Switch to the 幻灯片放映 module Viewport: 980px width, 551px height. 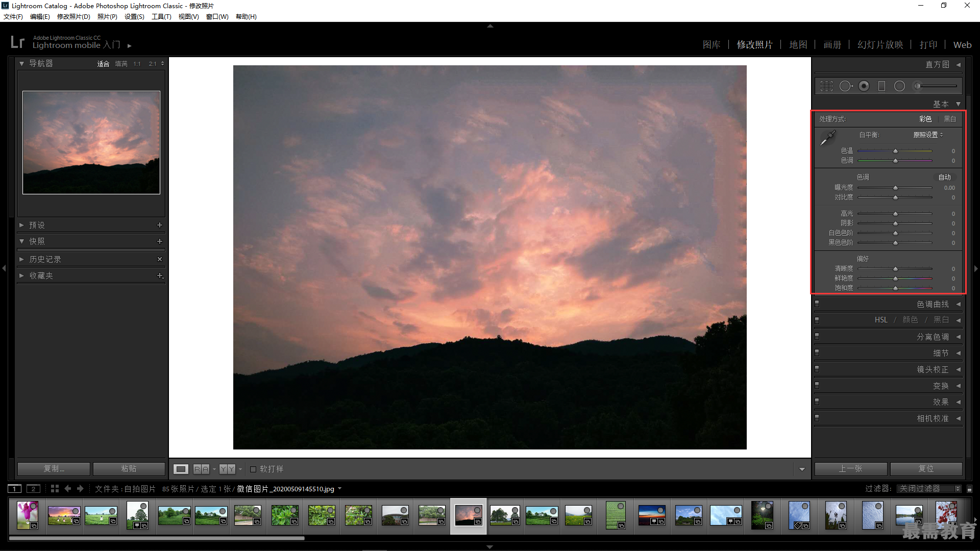tap(880, 45)
